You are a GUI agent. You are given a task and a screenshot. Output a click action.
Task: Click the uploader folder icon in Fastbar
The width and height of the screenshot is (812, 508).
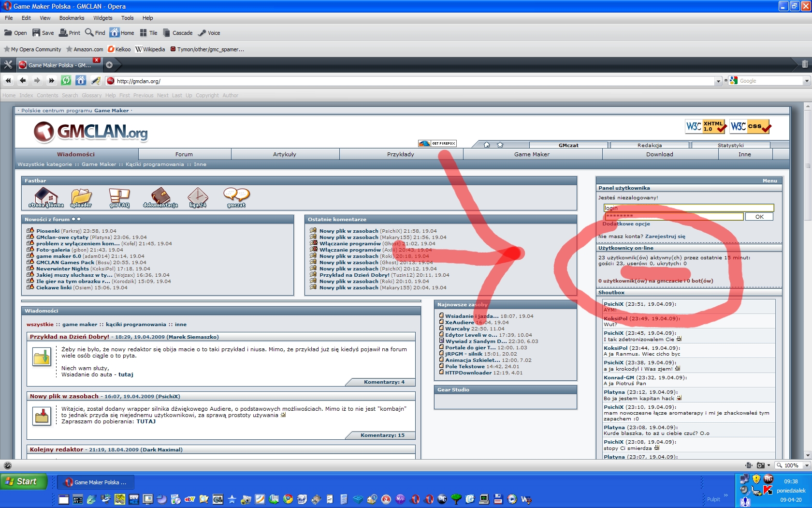click(x=81, y=196)
